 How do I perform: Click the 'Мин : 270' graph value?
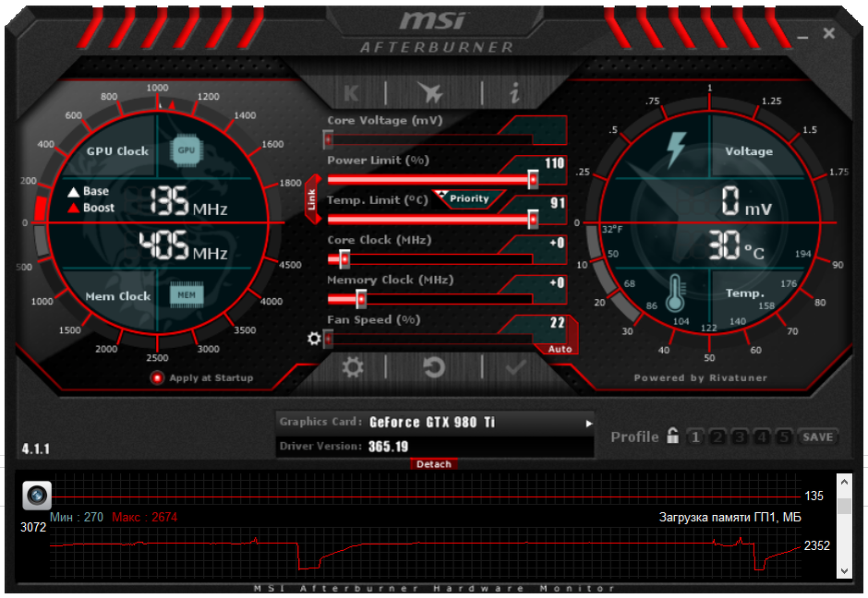77,517
